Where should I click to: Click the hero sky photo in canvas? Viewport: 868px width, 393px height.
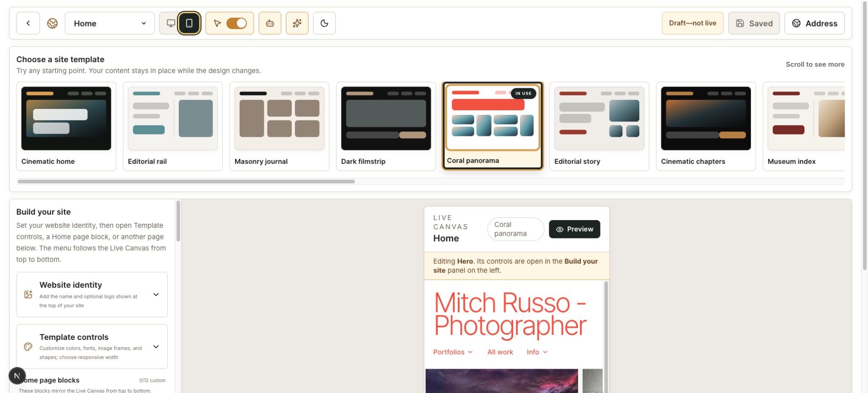point(502,381)
